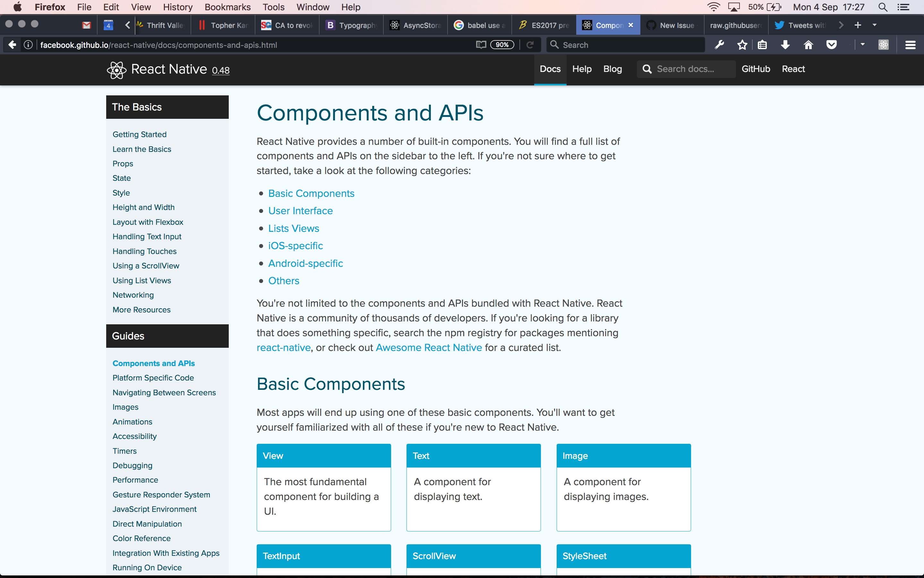Viewport: 924px width, 578px height.
Task: Enter reader view
Action: click(x=481, y=45)
